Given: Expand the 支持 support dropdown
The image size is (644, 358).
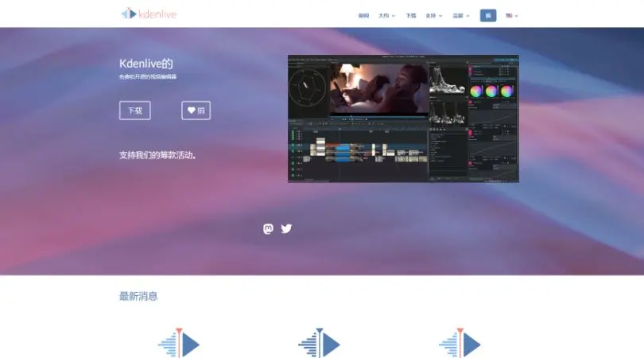Looking at the screenshot, I should 434,16.
